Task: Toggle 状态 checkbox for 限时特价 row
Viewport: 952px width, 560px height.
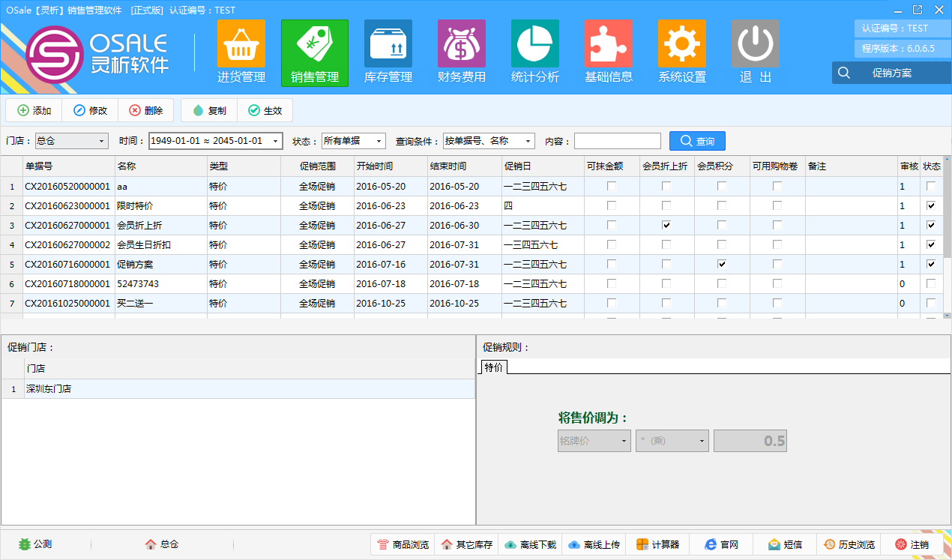Action: click(931, 205)
